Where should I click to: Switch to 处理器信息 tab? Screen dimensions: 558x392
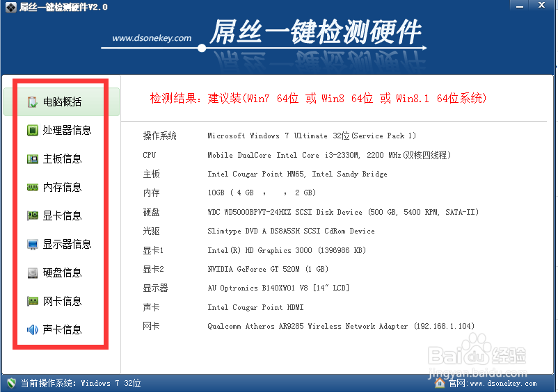(67, 131)
